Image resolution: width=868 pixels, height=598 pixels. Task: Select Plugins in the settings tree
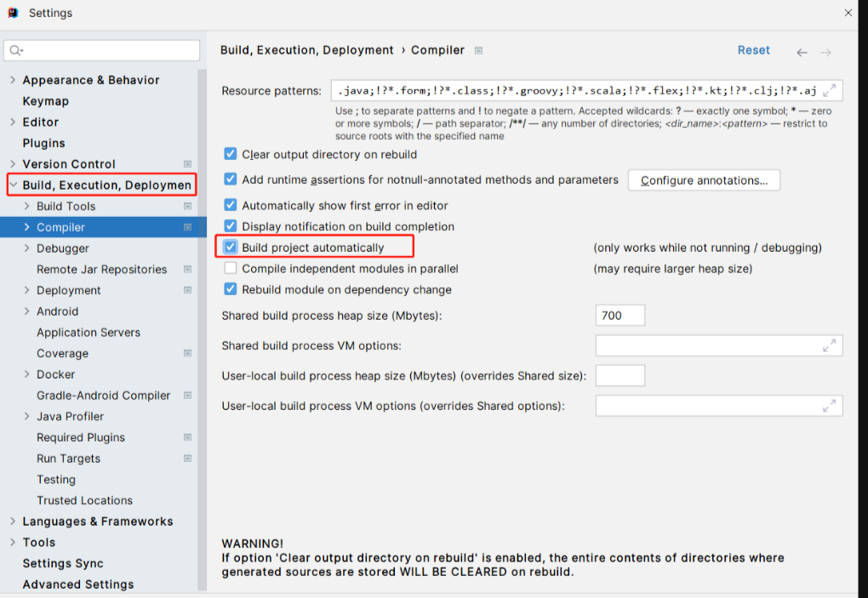click(44, 143)
